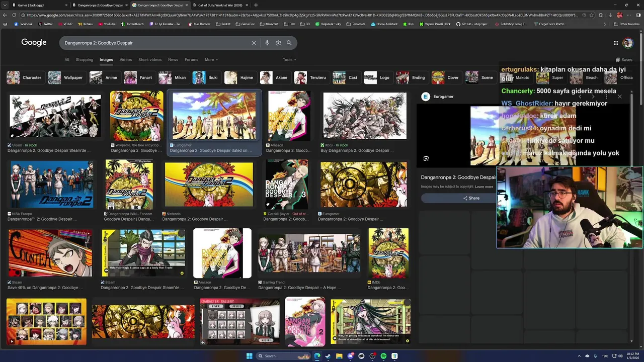
Task: Filter images by Teruteru chip
Action: click(x=311, y=77)
